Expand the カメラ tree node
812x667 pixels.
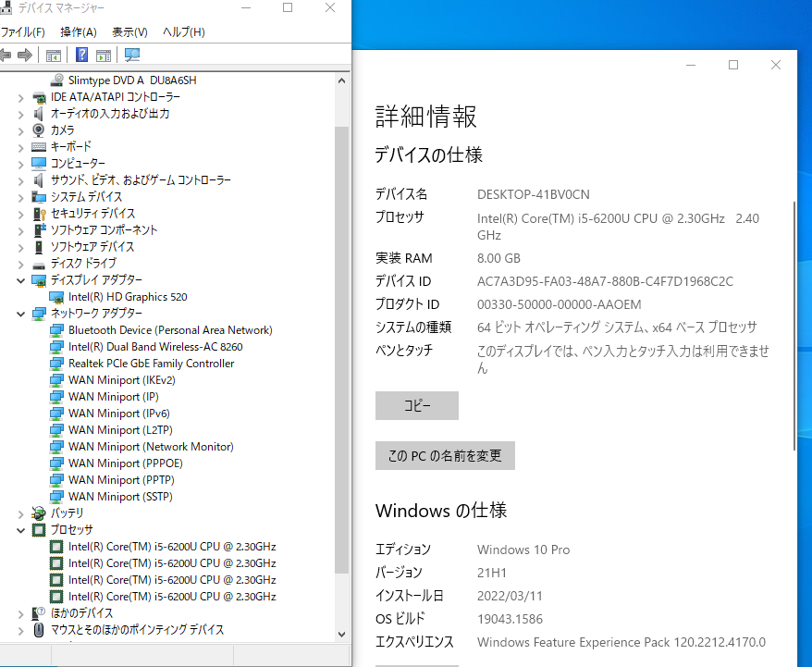20,130
